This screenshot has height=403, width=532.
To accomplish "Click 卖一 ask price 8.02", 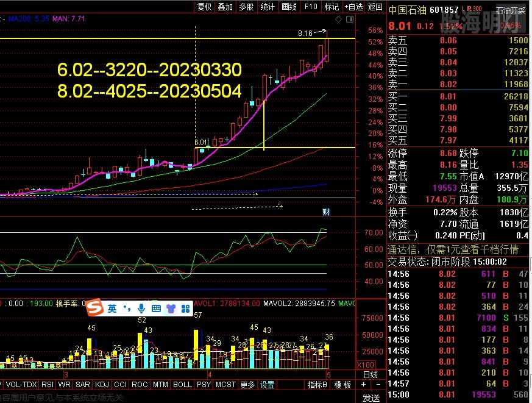I will tap(448, 84).
